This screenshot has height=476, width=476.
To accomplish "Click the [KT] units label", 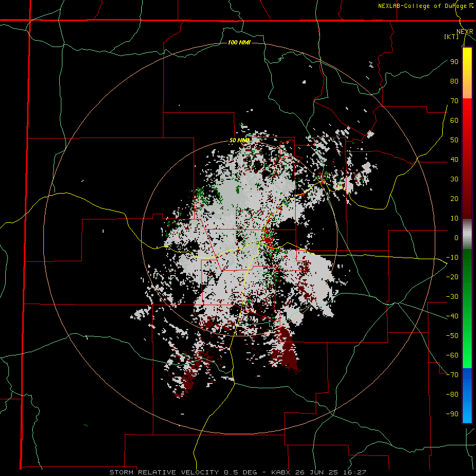I will coord(451,36).
